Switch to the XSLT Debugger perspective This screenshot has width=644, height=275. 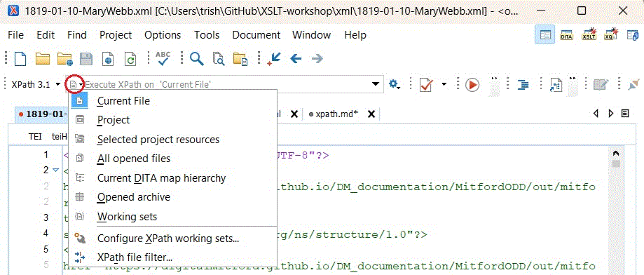click(589, 35)
